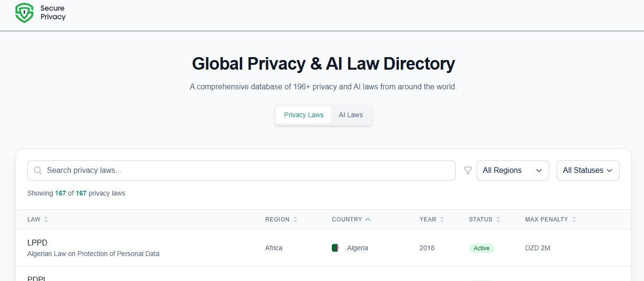Click the Secure Privacy brand text
The width and height of the screenshot is (644, 281).
coord(53,12)
